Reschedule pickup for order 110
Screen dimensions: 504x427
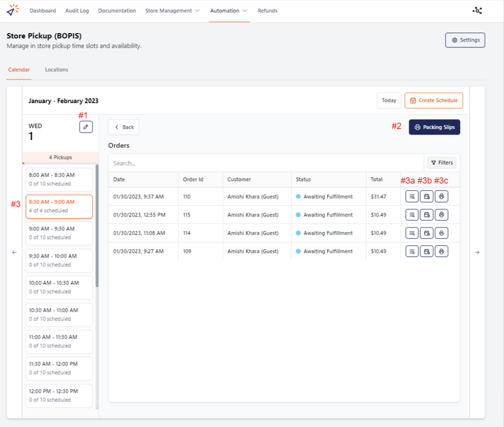pos(427,197)
